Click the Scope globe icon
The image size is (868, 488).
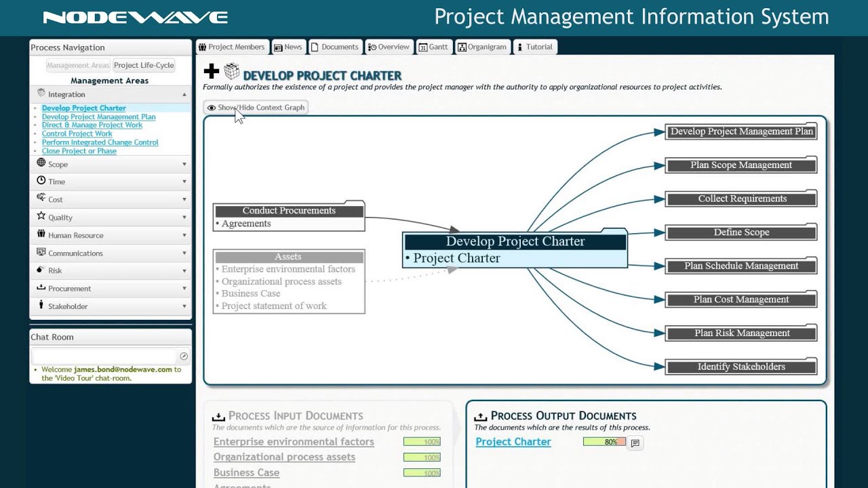pyautogui.click(x=41, y=163)
